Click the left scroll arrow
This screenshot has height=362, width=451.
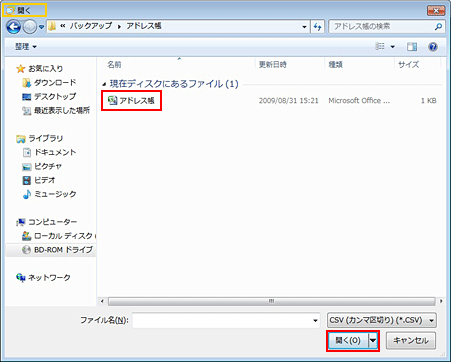pos(102,301)
